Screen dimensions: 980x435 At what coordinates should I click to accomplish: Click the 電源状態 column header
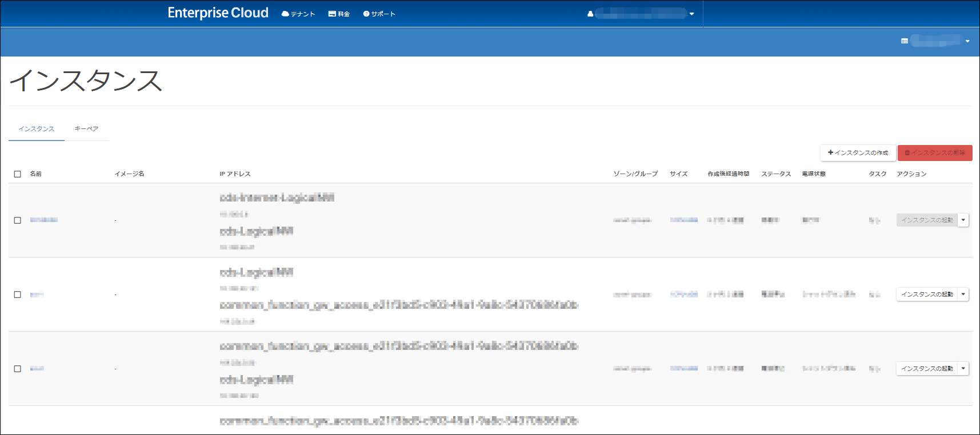tap(814, 174)
